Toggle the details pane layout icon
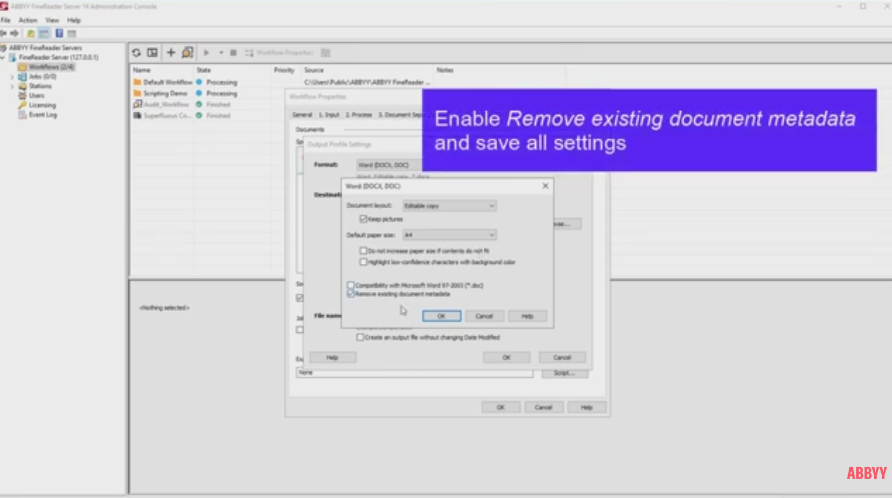This screenshot has height=498, width=892. 152,53
